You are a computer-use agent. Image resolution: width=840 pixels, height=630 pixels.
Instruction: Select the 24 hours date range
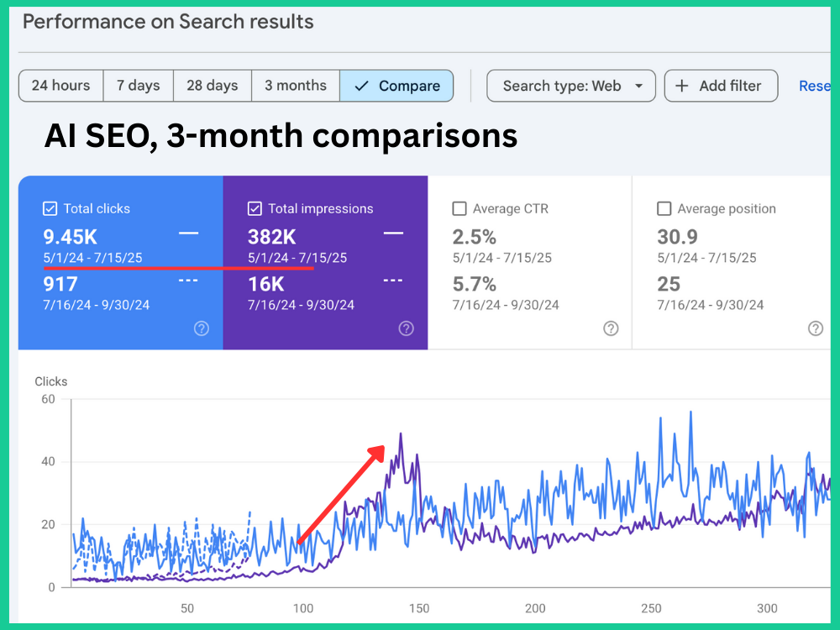(x=60, y=86)
